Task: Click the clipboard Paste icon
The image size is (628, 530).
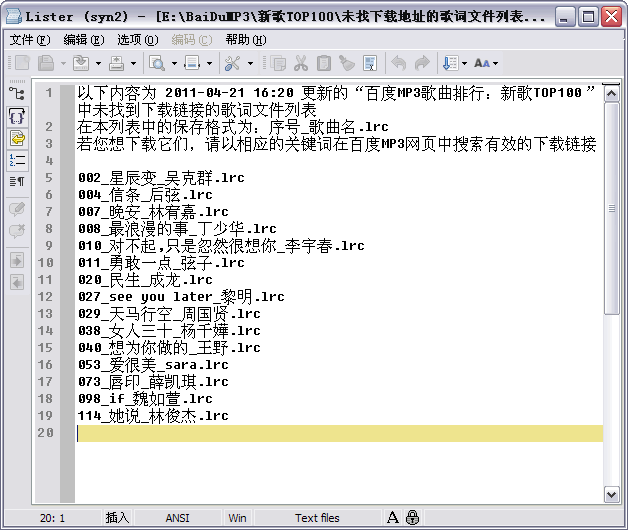Action: point(324,63)
